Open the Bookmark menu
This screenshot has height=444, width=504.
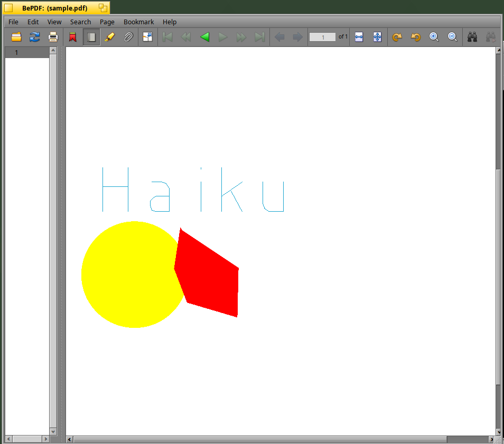coord(138,22)
